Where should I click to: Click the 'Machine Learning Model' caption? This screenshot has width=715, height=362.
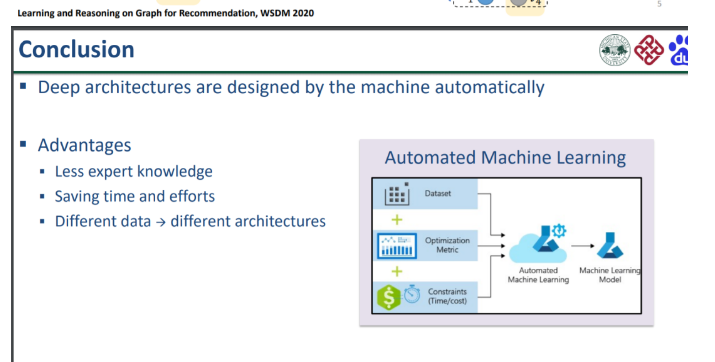click(x=610, y=275)
